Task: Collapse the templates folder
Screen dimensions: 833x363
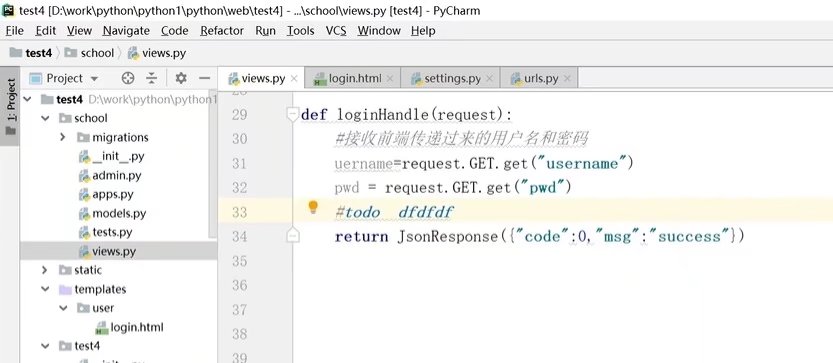Action: pos(45,289)
